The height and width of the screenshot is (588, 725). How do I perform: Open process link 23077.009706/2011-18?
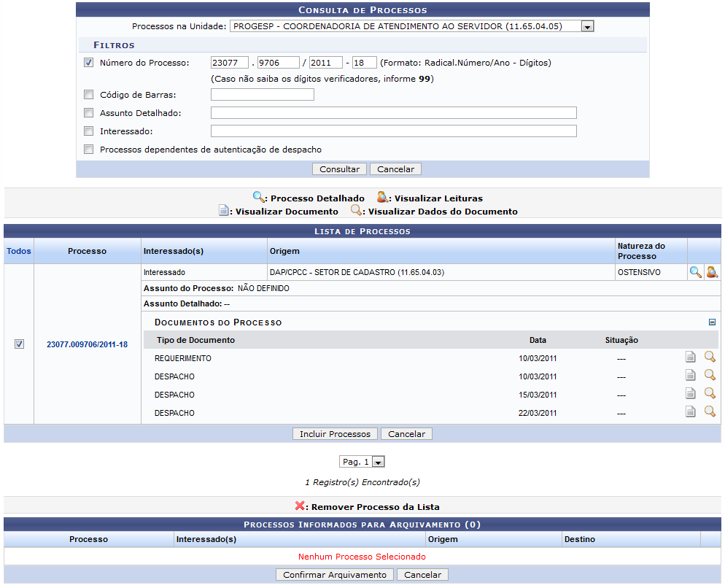(x=87, y=344)
